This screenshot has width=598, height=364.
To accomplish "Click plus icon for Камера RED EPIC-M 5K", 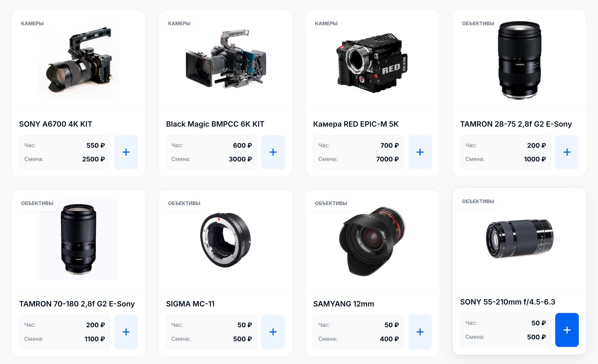I will coord(420,152).
